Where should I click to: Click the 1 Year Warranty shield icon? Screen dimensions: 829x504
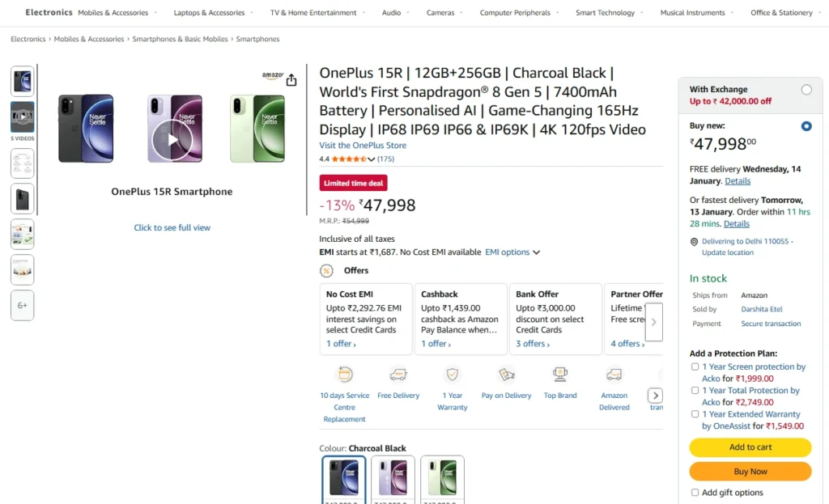(453, 375)
